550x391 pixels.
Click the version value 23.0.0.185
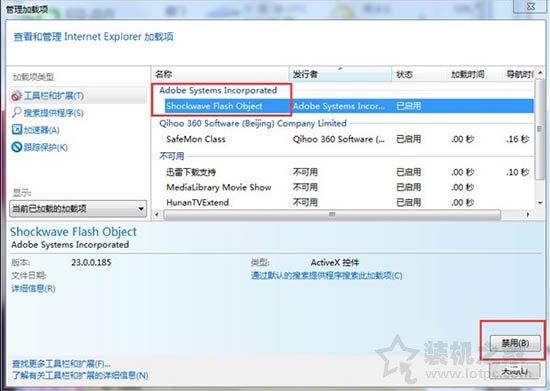[91, 262]
